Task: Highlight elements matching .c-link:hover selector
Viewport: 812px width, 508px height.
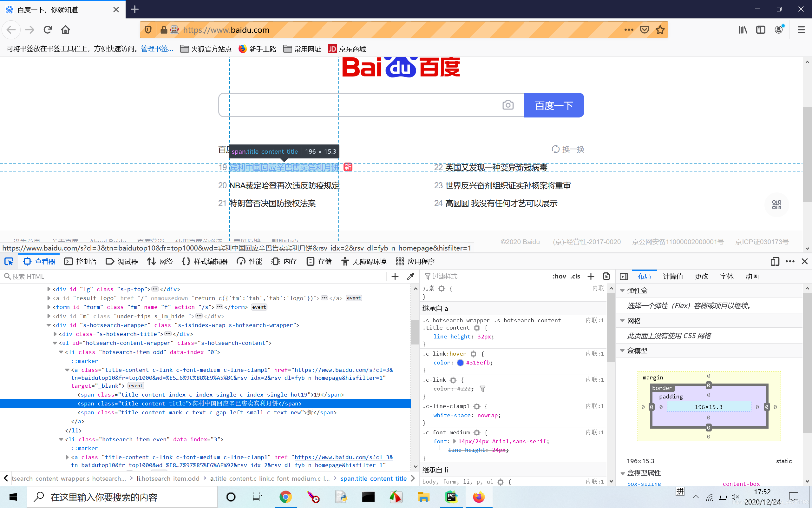Action: tap(474, 354)
